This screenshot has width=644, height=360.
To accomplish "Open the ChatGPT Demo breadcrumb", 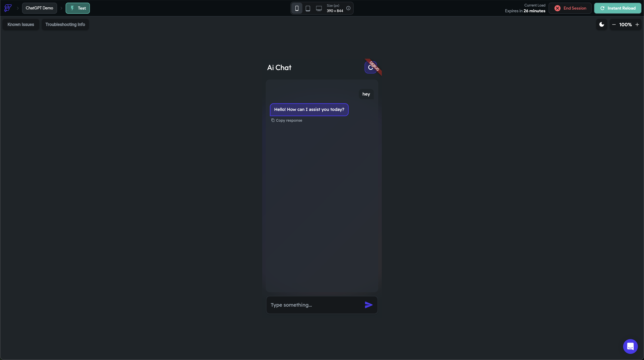I will (x=39, y=8).
